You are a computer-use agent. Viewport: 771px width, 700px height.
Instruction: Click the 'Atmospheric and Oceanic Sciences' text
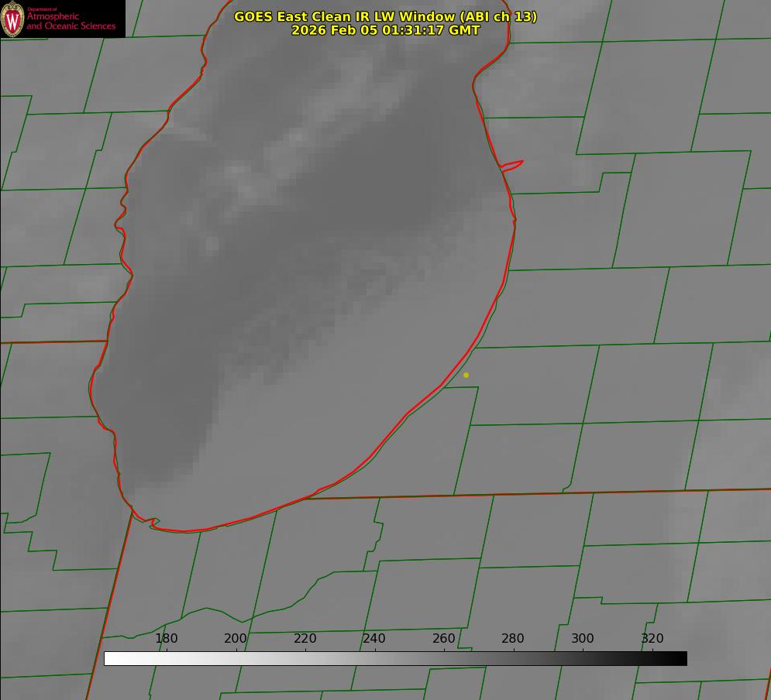click(71, 21)
